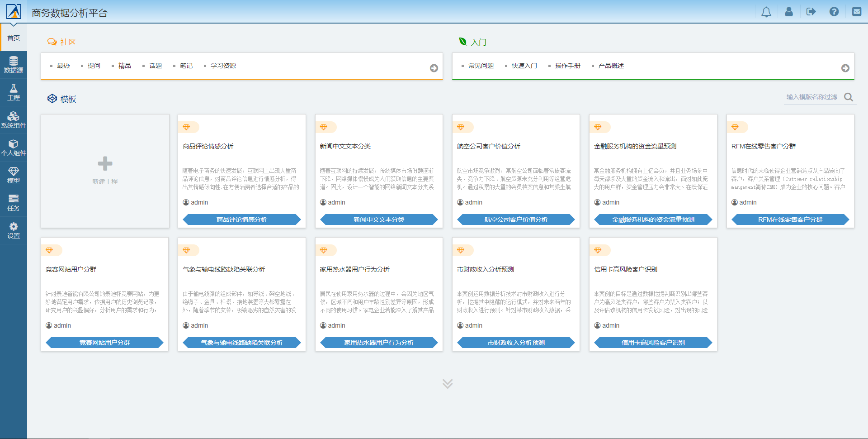Open 模型 in sidebar
868x439 pixels.
point(14,175)
